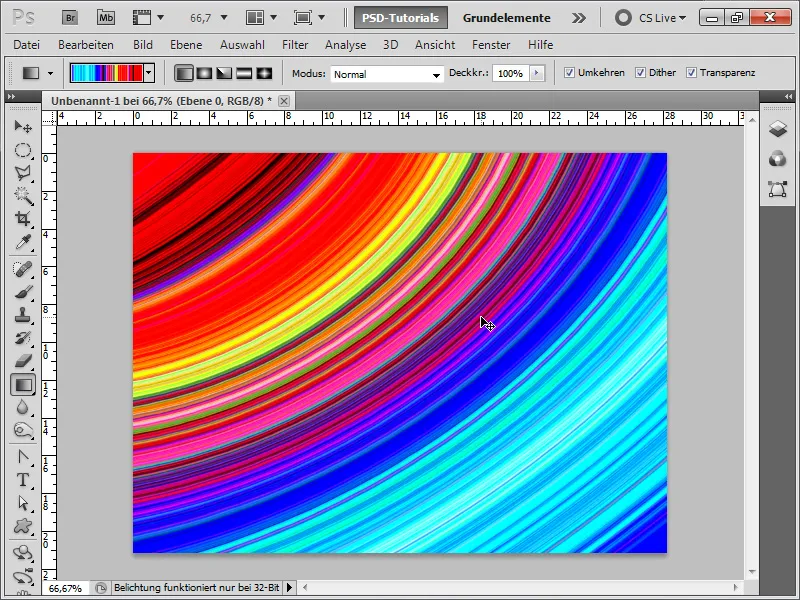Open the Bearbeiten menu

coord(86,45)
